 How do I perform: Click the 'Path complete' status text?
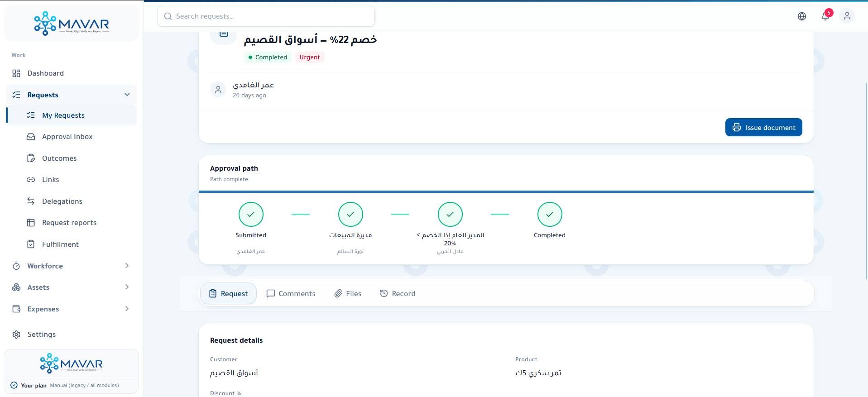(x=229, y=179)
